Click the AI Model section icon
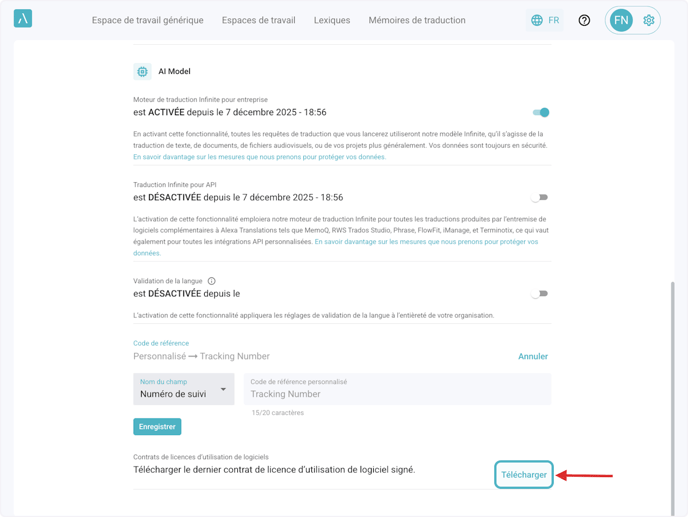This screenshot has width=688, height=517. [x=142, y=72]
